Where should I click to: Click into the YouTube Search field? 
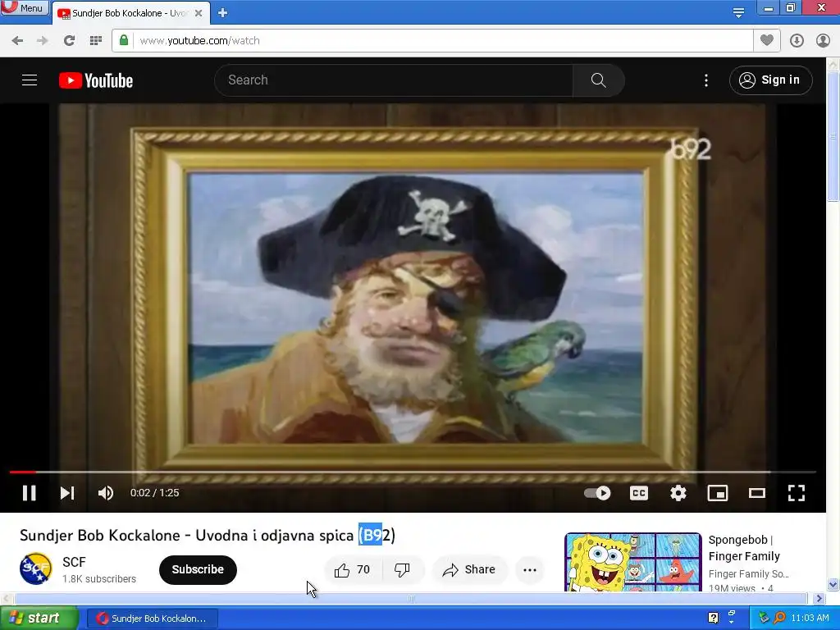click(394, 80)
